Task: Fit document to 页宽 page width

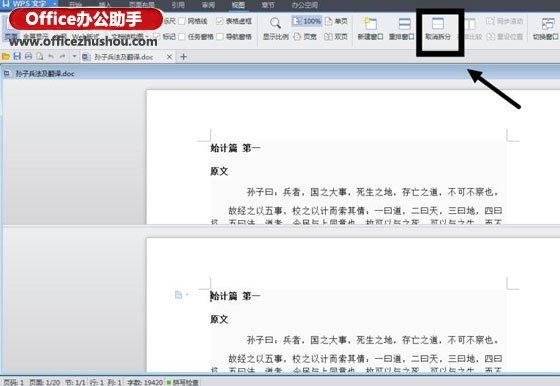Action: tap(305, 36)
